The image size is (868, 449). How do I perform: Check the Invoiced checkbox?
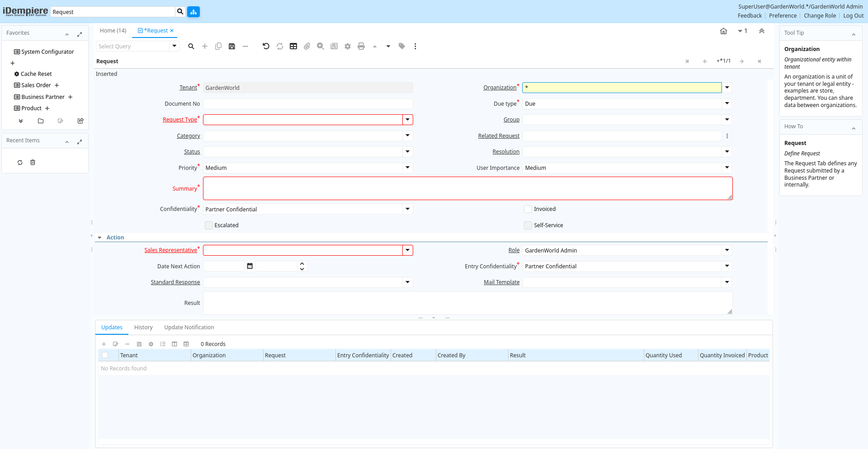click(x=528, y=209)
